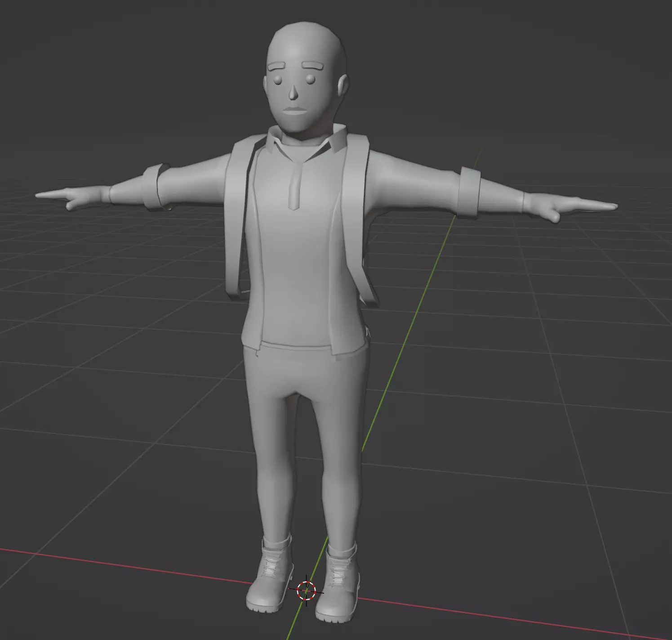672x640 pixels.
Task: Select the character's bald head mesh
Action: (x=306, y=76)
